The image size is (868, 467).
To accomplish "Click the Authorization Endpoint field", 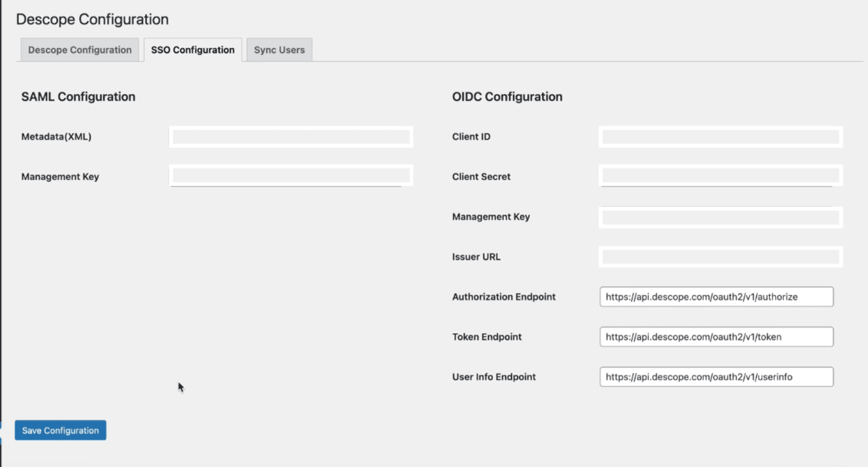I will (x=716, y=296).
